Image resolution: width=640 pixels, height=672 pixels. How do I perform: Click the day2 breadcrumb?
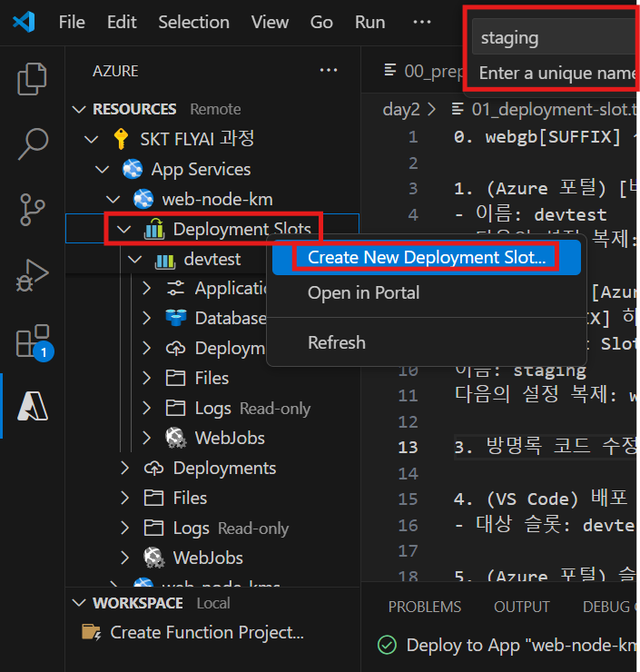coord(401,109)
